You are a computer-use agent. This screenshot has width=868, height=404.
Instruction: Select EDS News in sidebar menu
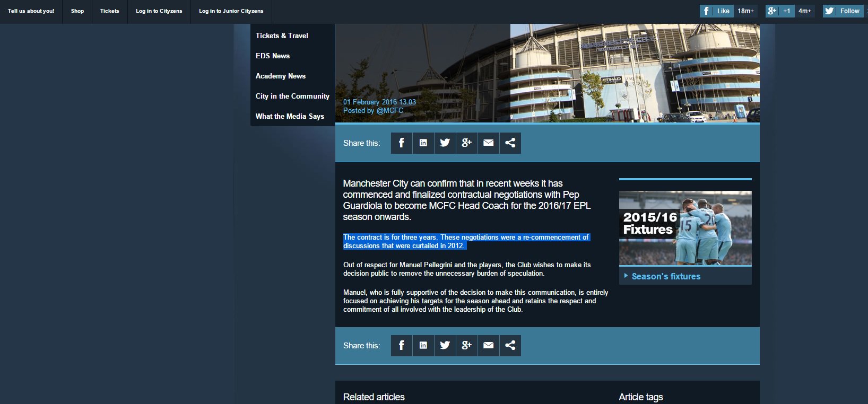click(x=273, y=56)
